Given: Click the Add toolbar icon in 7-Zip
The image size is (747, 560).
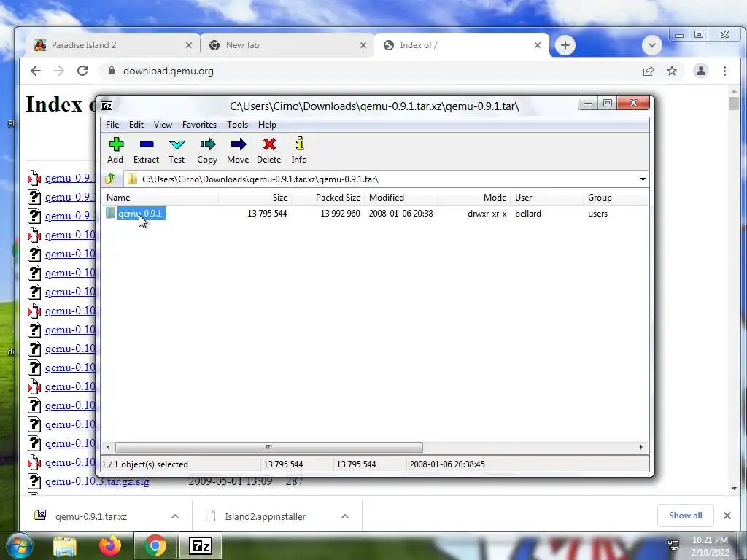Looking at the screenshot, I should coord(116,150).
